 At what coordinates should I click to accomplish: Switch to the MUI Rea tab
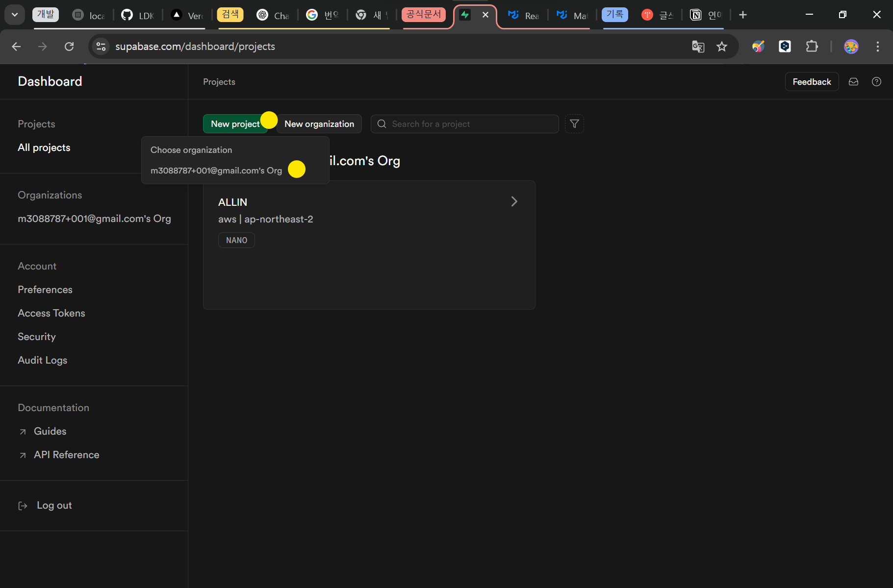(523, 15)
